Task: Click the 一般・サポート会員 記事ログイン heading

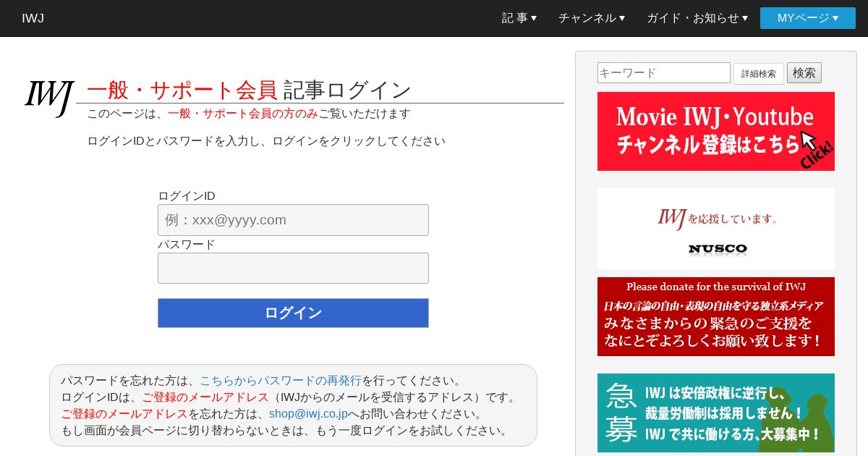Action: [249, 90]
